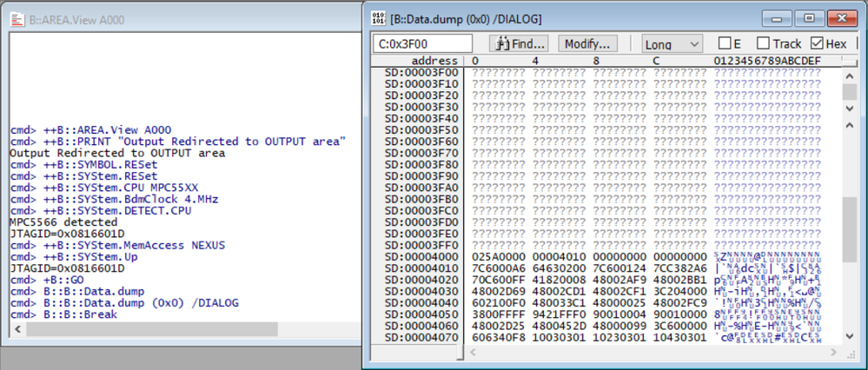Click hex value 00004010
The height and width of the screenshot is (370, 868).
point(559,256)
